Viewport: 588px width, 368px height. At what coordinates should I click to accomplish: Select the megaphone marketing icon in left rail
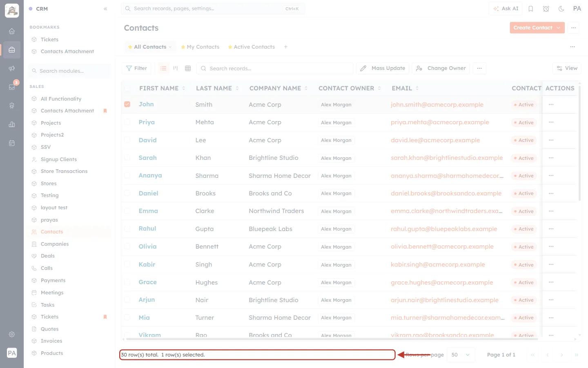coord(12,68)
